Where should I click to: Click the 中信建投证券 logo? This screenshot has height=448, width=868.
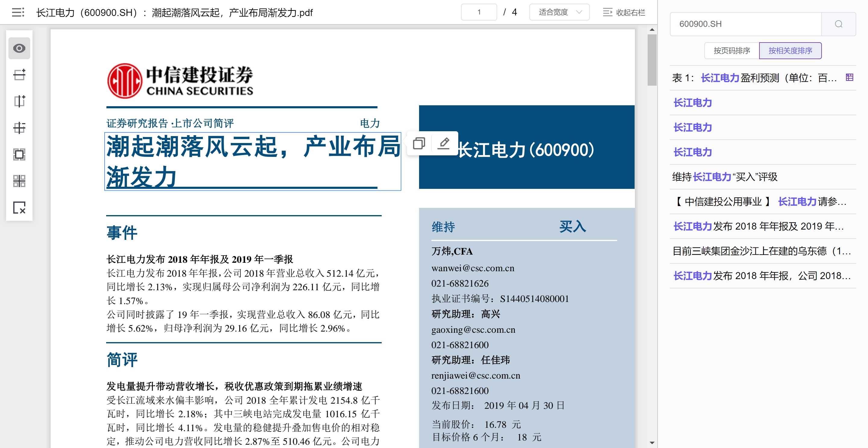pos(180,81)
